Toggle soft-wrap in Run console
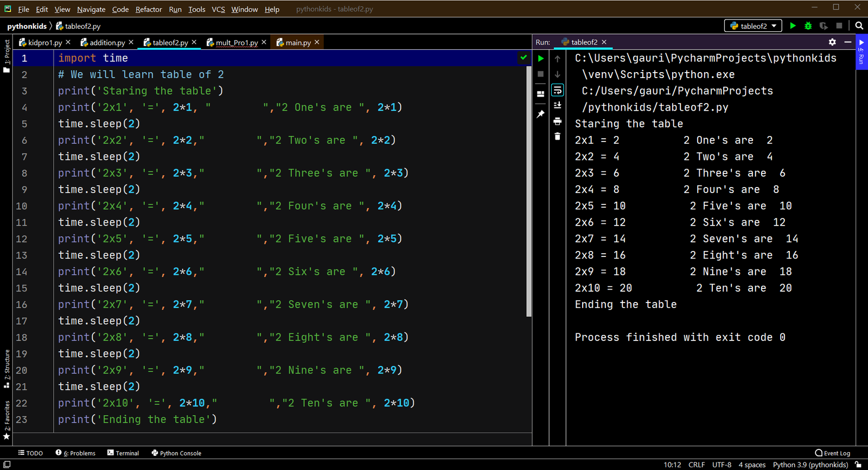The image size is (868, 470). (x=557, y=90)
